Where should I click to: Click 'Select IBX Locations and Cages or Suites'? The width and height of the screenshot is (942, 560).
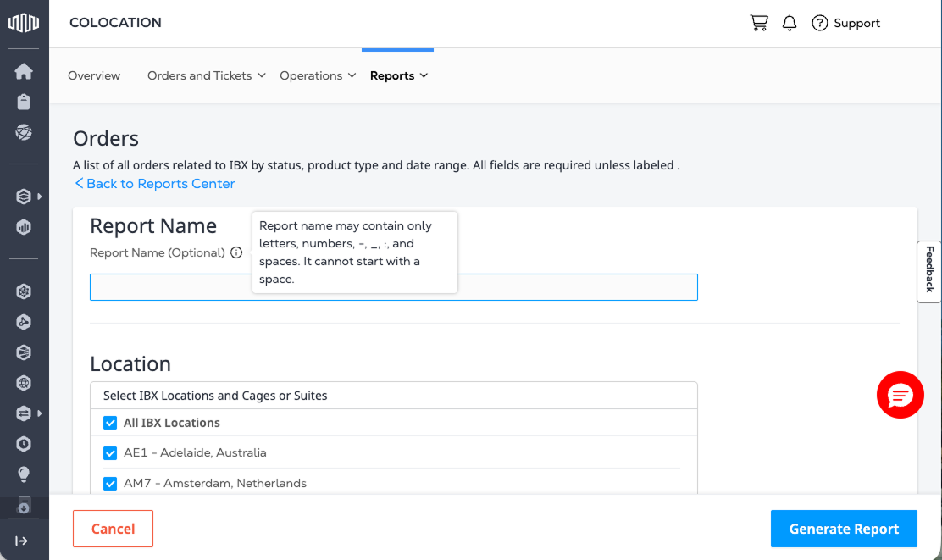pyautogui.click(x=215, y=396)
